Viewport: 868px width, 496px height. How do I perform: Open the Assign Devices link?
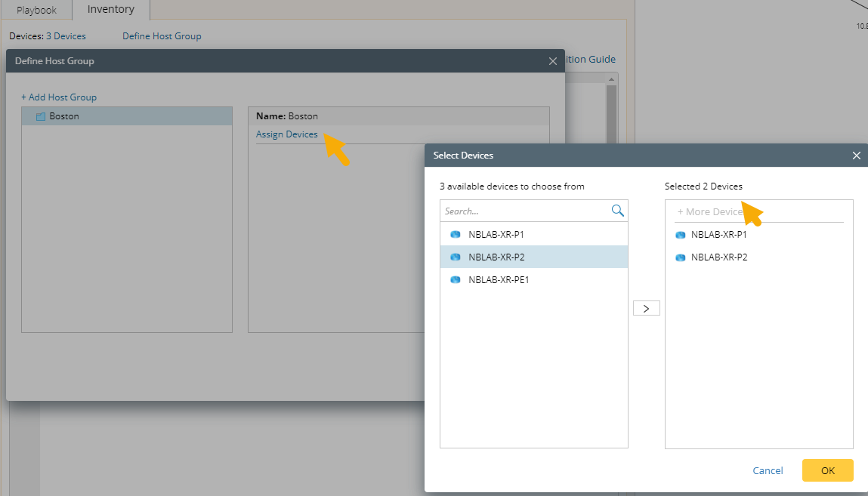pos(286,134)
